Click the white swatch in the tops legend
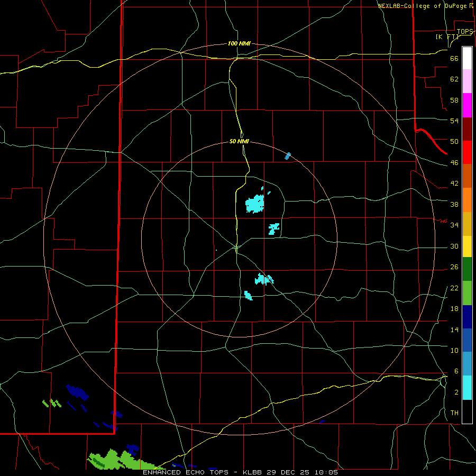The height and width of the screenshot is (476, 476). 467,58
